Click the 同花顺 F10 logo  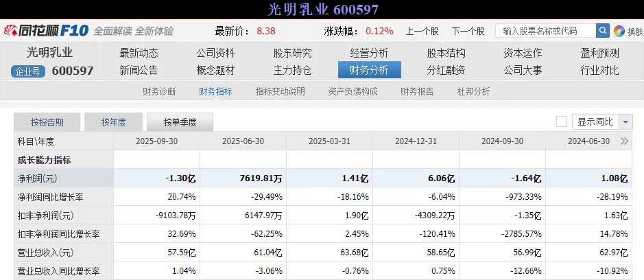pos(46,31)
